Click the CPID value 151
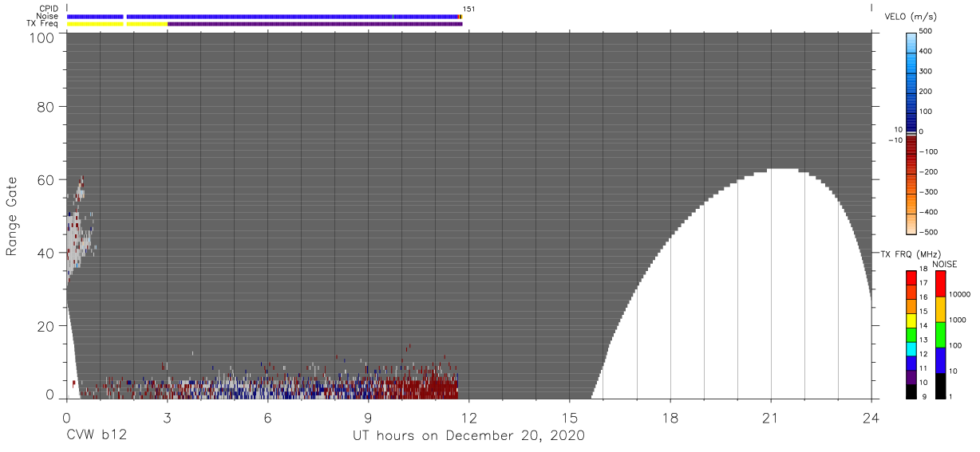The image size is (980, 452). tap(469, 9)
